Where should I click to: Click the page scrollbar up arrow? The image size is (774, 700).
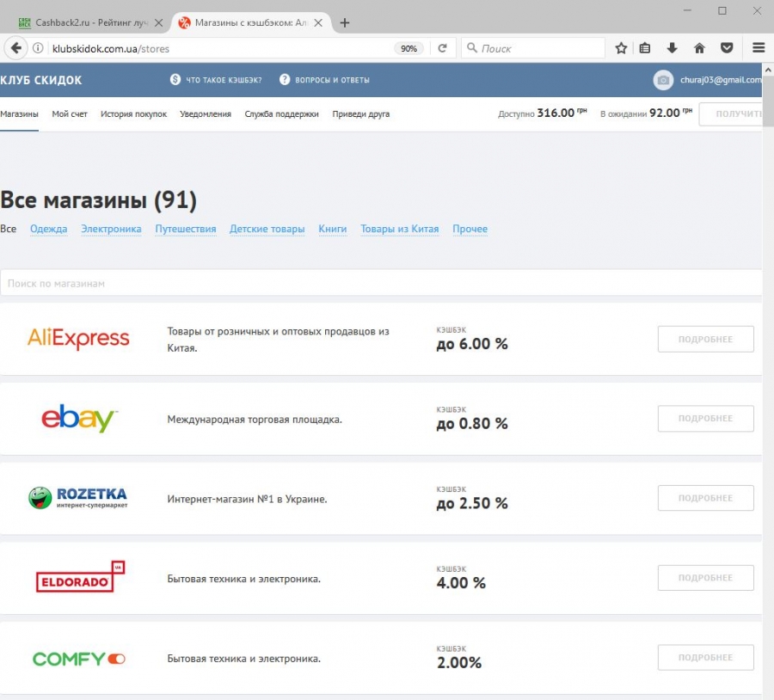(768, 71)
